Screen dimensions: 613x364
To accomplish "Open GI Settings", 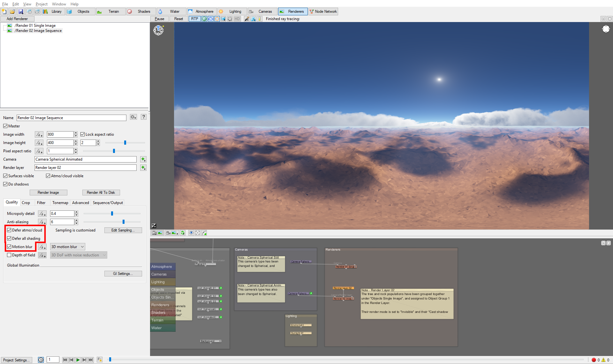I will [x=123, y=274].
